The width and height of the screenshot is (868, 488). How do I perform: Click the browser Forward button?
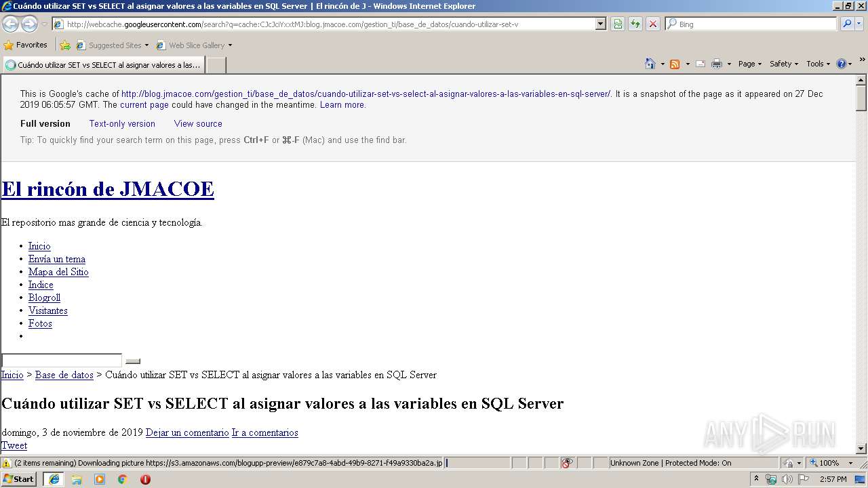tap(29, 24)
